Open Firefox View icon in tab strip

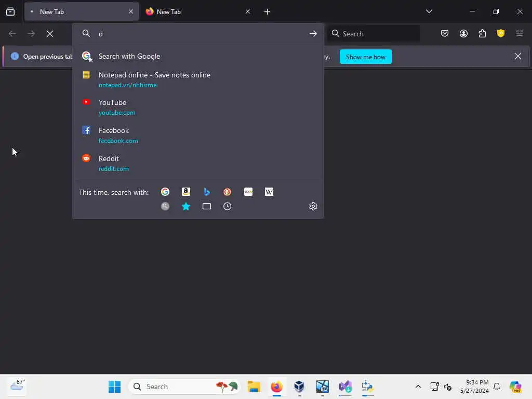point(10,11)
